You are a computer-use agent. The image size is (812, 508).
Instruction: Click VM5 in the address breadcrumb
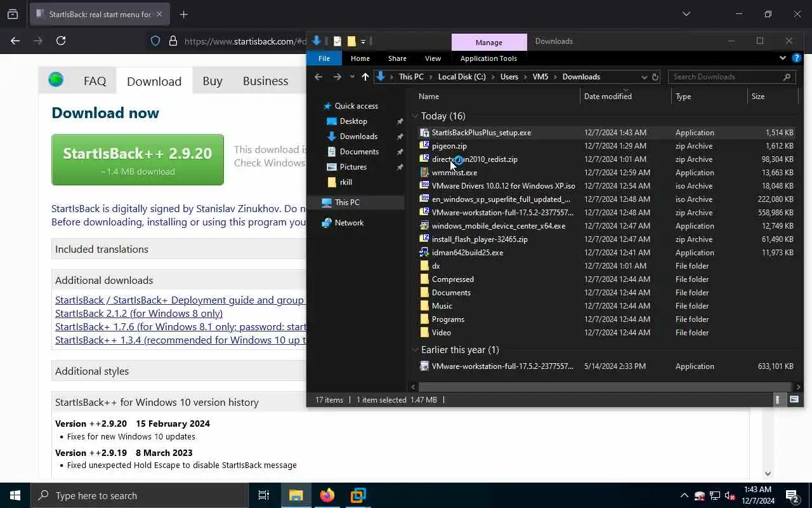coord(540,77)
